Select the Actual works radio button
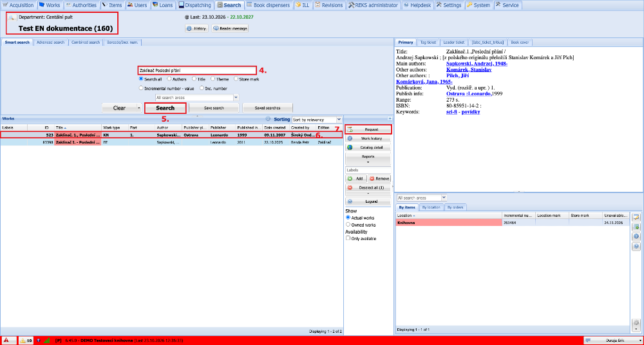This screenshot has height=345, width=644. 348,218
